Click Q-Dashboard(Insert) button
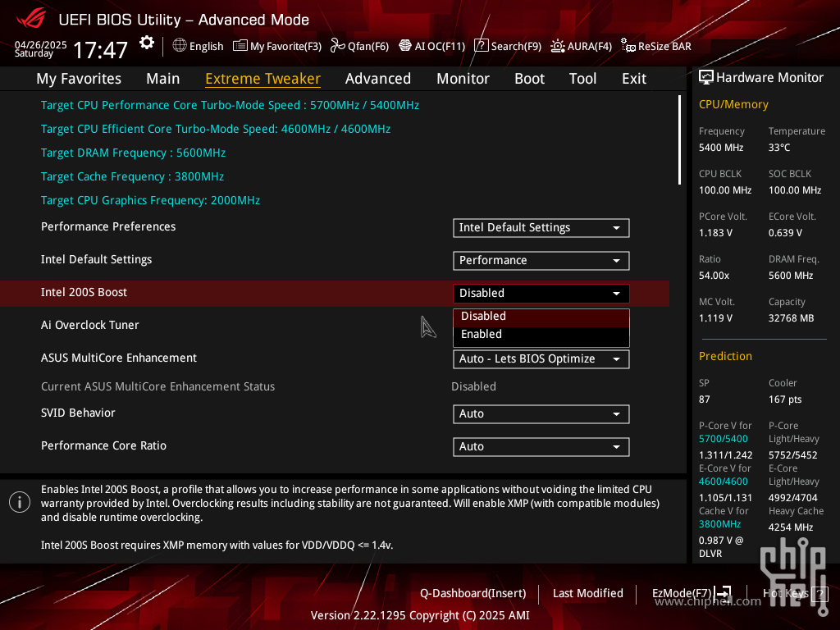Screen dimensions: 840x630 tap(473, 594)
